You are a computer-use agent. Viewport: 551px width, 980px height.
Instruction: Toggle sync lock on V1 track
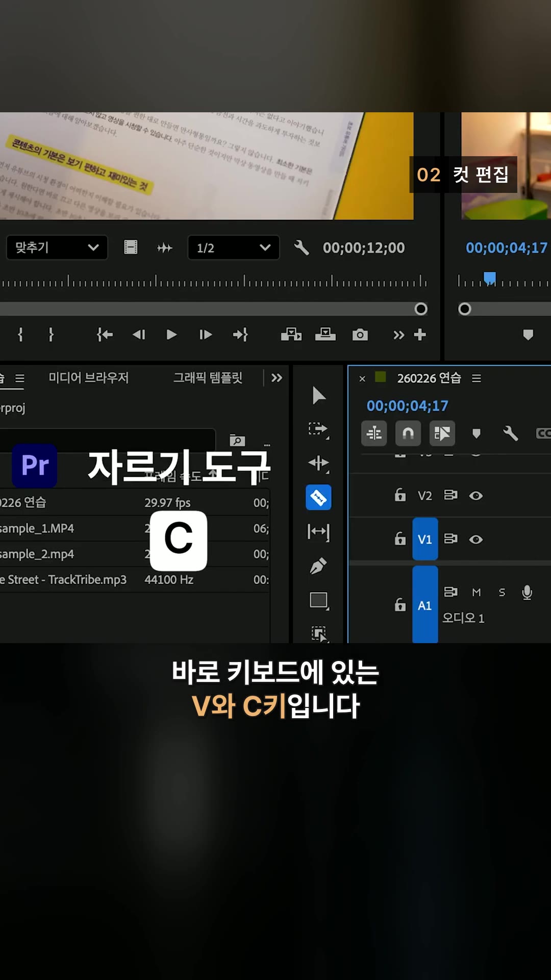pos(450,538)
